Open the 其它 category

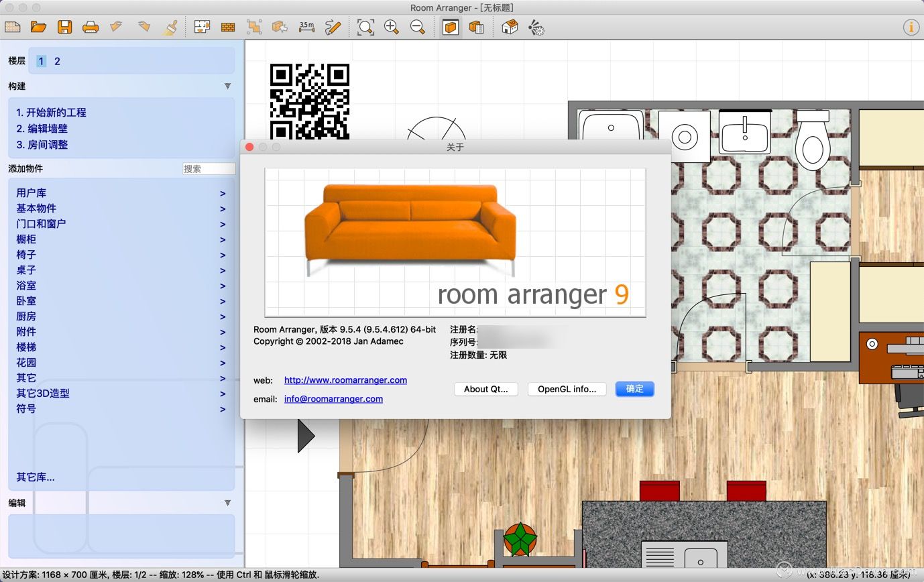121,377
